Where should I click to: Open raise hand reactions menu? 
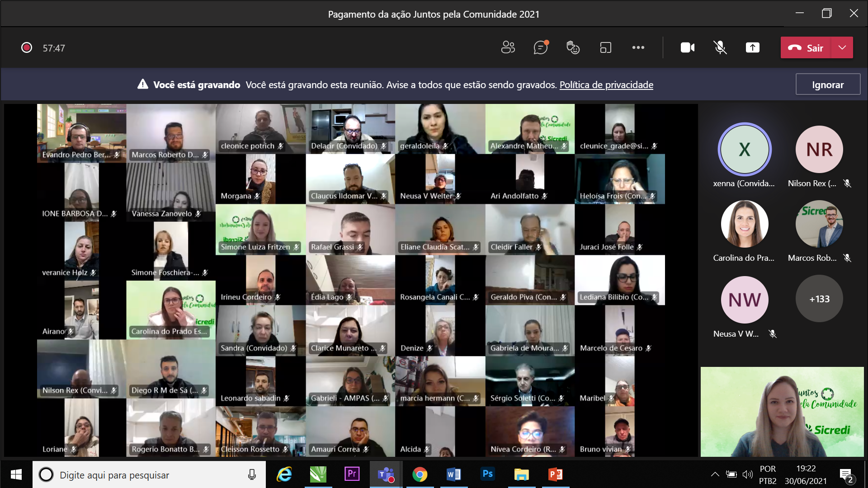pyautogui.click(x=573, y=47)
